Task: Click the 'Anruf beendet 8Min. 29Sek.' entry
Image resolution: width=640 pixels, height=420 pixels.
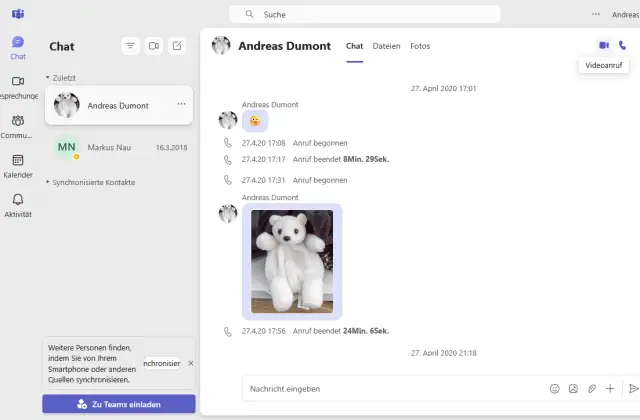Action: [315, 159]
